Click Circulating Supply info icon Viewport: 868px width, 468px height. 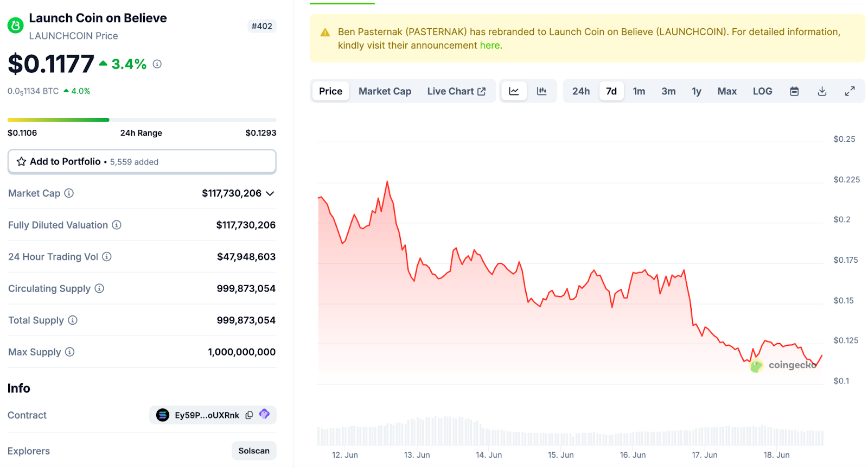[99, 288]
